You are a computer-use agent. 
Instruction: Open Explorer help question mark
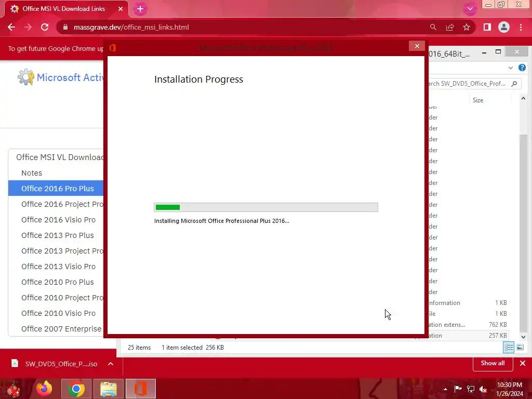coord(522,68)
